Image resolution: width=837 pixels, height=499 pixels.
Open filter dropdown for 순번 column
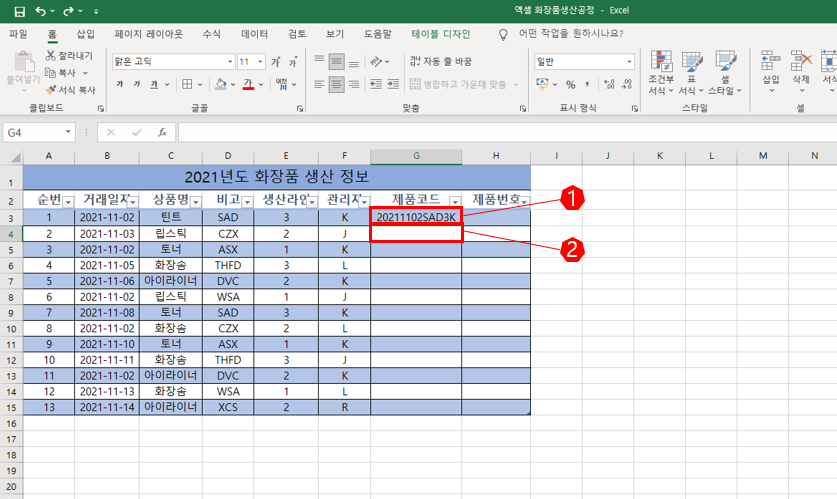(x=68, y=202)
